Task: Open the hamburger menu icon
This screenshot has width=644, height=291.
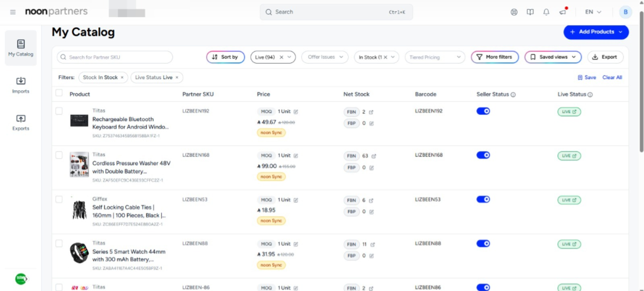Action: [13, 12]
